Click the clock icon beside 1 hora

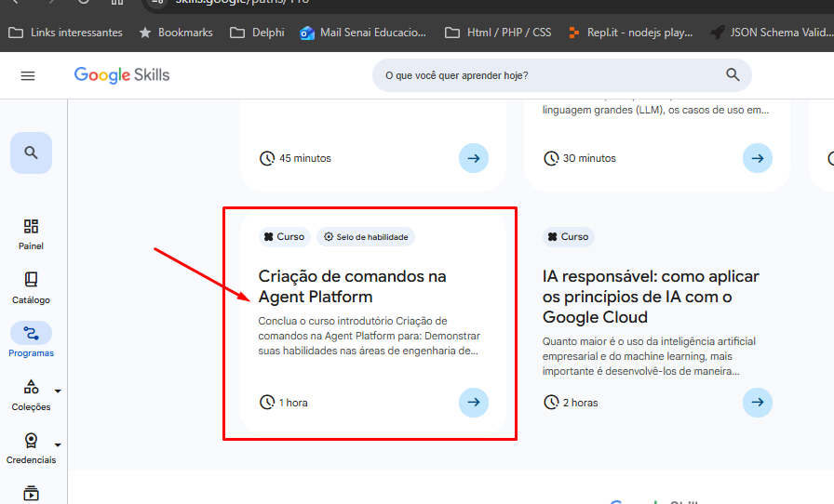pos(267,403)
